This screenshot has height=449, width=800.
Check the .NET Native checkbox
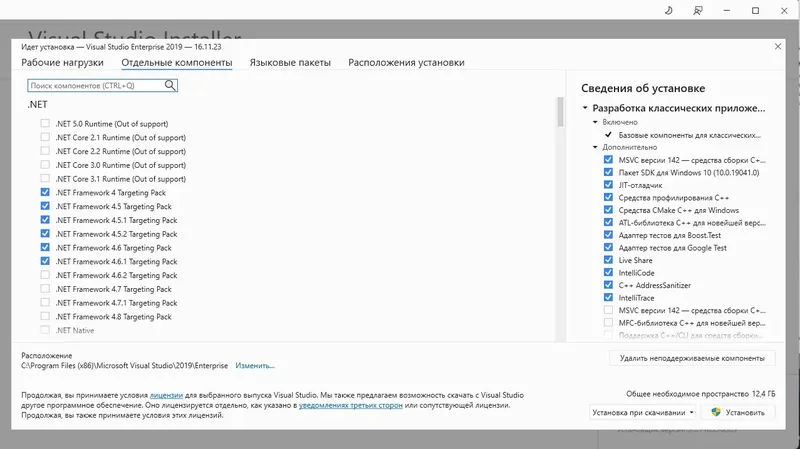pos(45,330)
